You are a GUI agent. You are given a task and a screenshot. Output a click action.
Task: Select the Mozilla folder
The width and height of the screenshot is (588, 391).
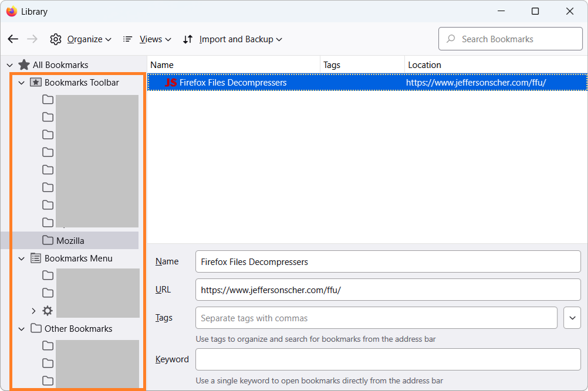(x=70, y=241)
